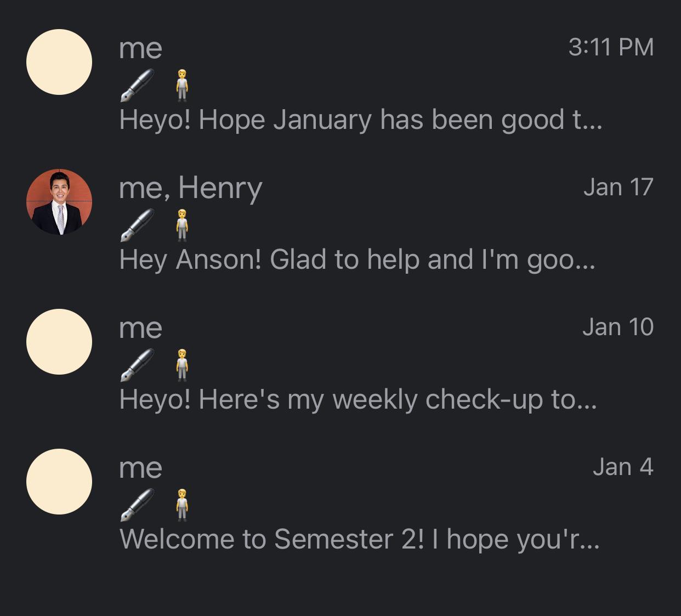Open the "Heyo! Hope January has been good" email
The image size is (681, 616).
pyautogui.click(x=360, y=120)
